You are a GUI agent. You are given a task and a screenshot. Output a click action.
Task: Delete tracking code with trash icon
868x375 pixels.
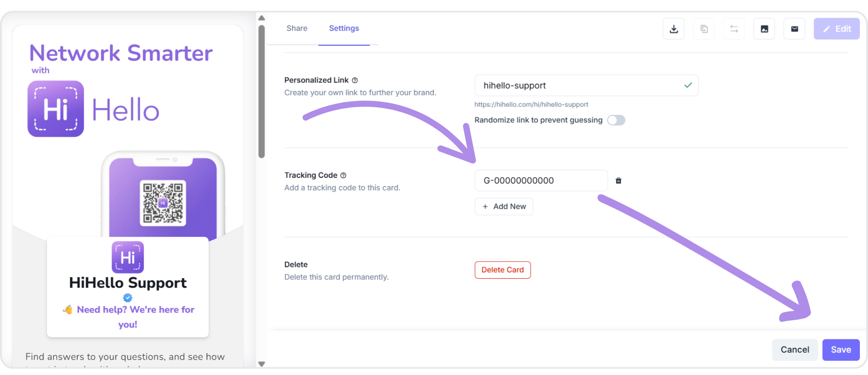coord(618,180)
